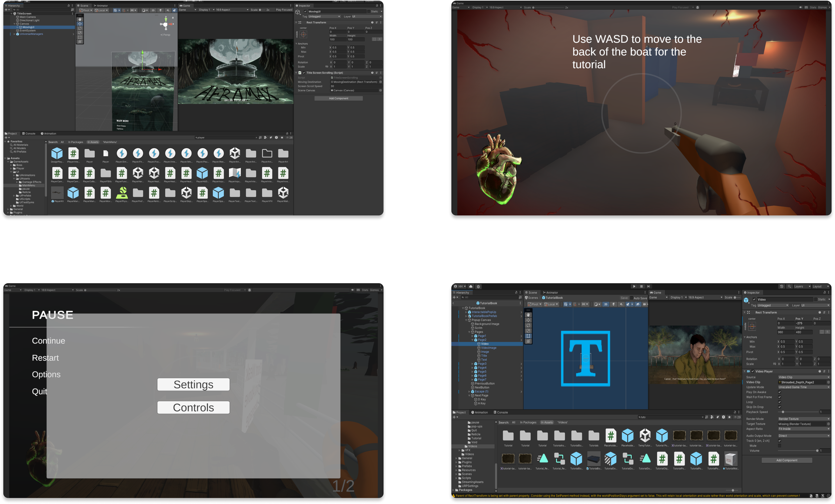Toggle the Auto Save checkbox in scene header
This screenshot has height=504, width=835.
click(631, 298)
